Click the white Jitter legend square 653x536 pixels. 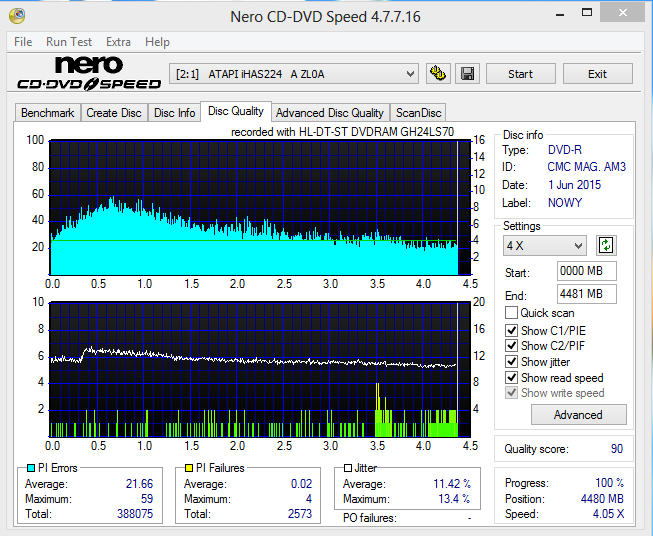tap(348, 468)
